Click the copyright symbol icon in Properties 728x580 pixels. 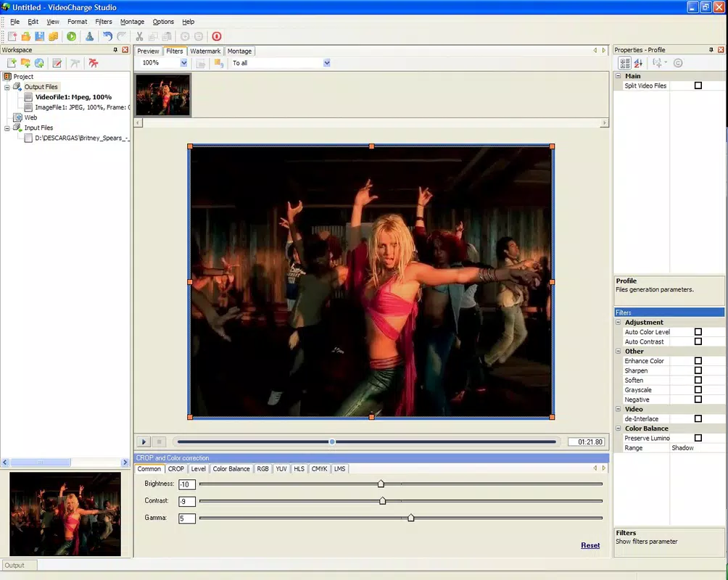[x=678, y=63]
